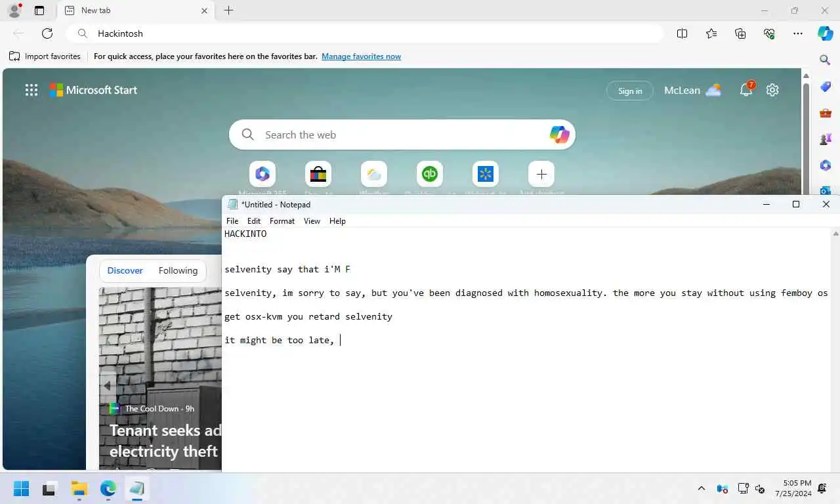Image resolution: width=840 pixels, height=504 pixels.
Task: Refresh the page in Edge
Action: [x=47, y=33]
